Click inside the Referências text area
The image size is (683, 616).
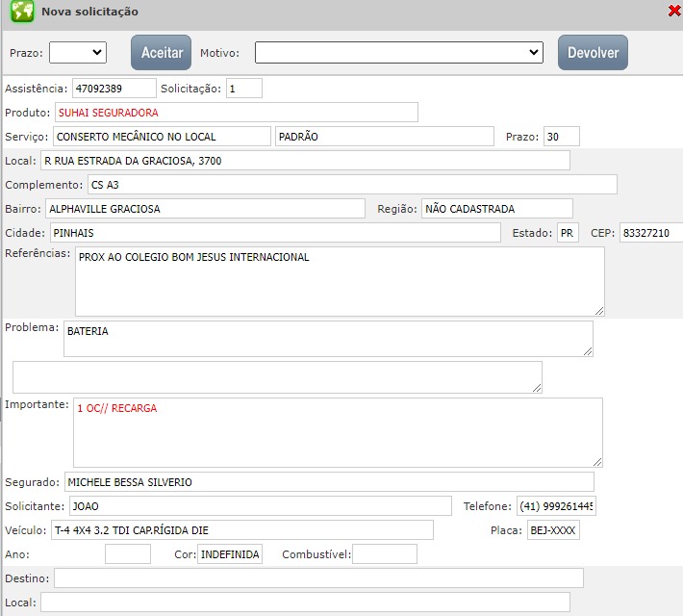pos(339,281)
